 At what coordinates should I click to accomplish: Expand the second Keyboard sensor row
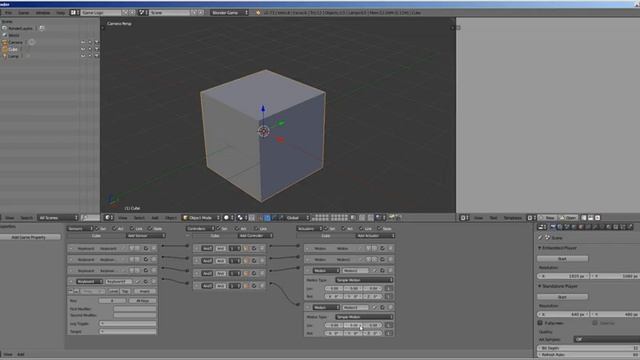tap(71, 259)
